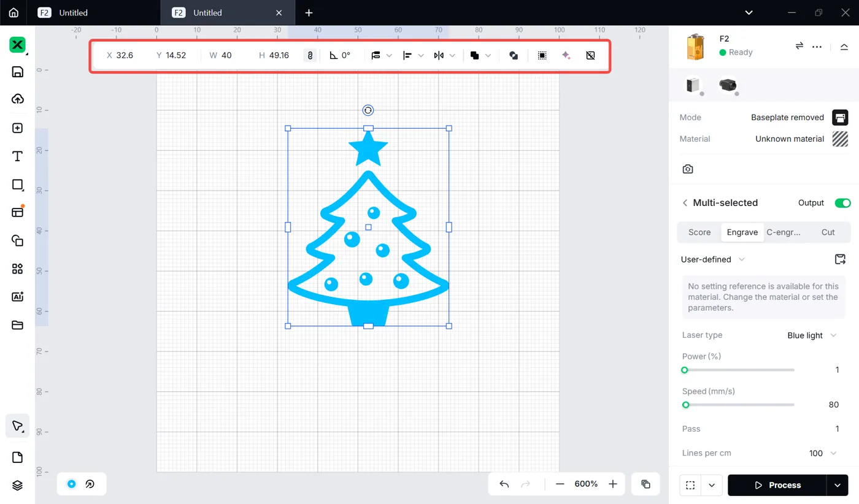Click the AI image generation icon
This screenshot has width=859, height=504.
tap(17, 297)
